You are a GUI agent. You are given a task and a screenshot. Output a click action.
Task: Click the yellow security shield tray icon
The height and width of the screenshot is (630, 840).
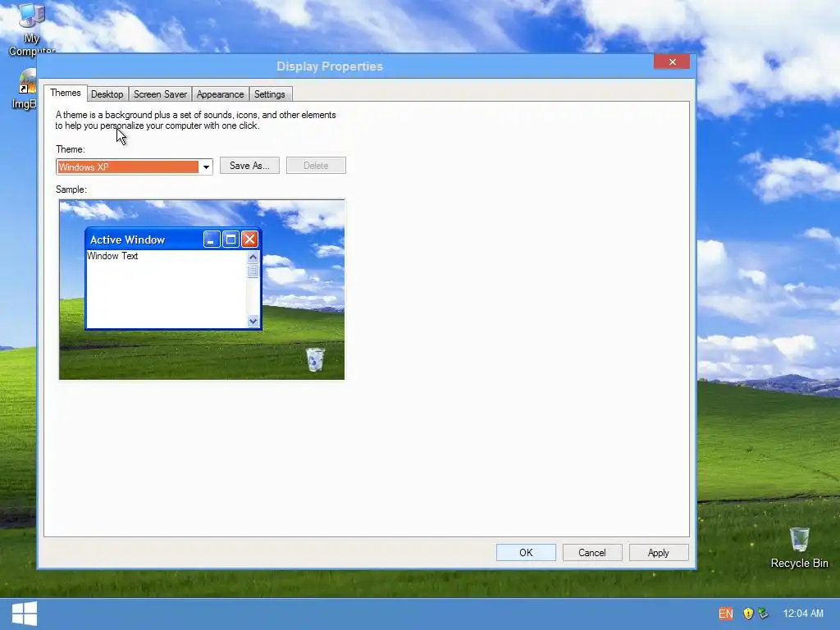pyautogui.click(x=748, y=614)
